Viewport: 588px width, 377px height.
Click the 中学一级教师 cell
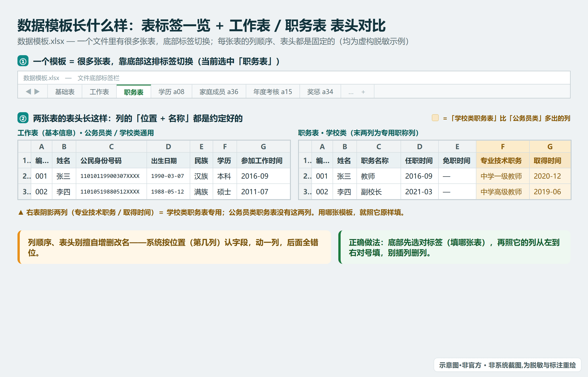[x=503, y=176]
